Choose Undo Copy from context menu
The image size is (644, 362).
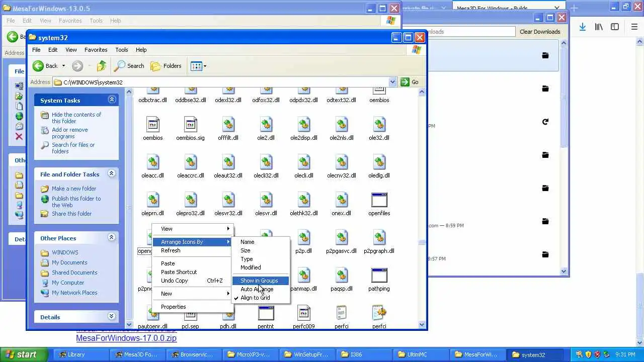click(193, 281)
